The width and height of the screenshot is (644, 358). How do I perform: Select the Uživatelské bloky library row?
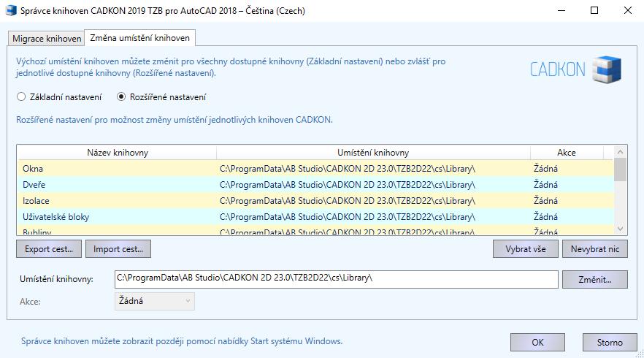(x=315, y=216)
